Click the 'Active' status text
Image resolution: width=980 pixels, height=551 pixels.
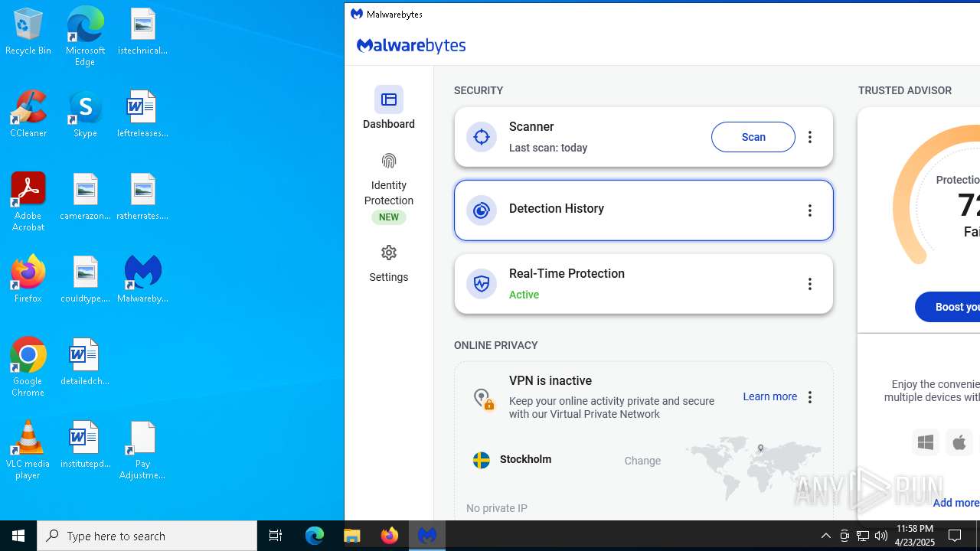click(524, 295)
